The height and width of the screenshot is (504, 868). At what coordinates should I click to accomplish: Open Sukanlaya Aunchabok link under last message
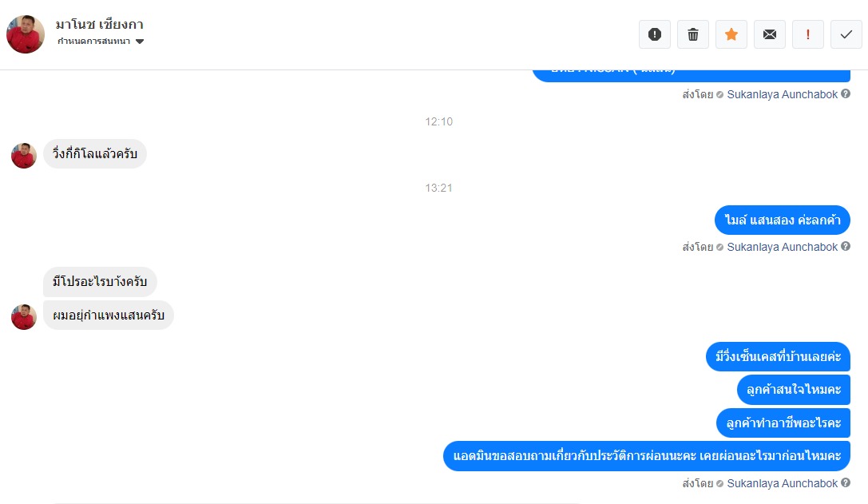click(783, 483)
